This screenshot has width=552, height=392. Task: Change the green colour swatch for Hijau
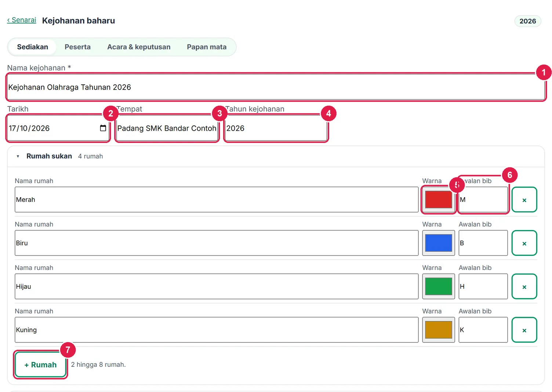(439, 286)
